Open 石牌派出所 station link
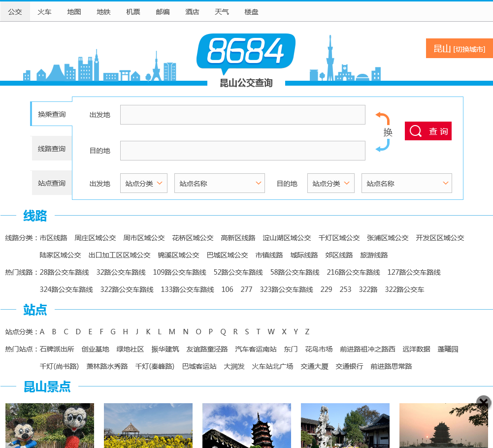The image size is (493, 448). (57, 349)
